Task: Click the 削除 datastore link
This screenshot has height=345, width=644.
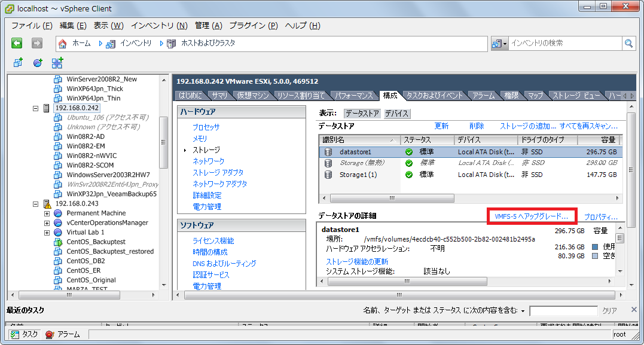Action: [x=477, y=126]
